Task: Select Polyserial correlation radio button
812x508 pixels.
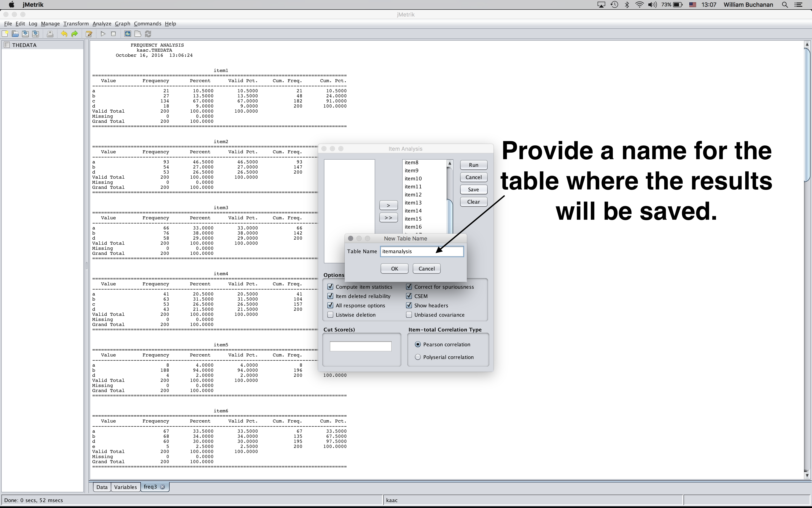Action: tap(418, 357)
